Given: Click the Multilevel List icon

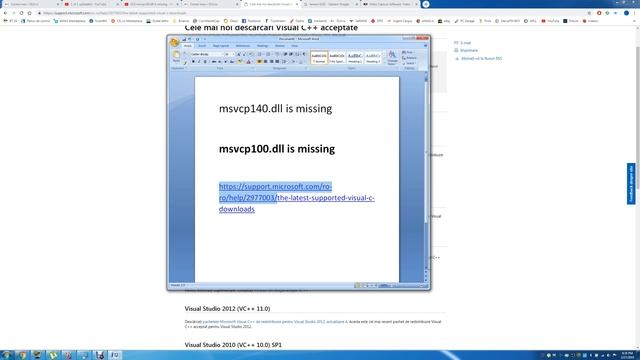Looking at the screenshot, I should pyautogui.click(x=277, y=54).
